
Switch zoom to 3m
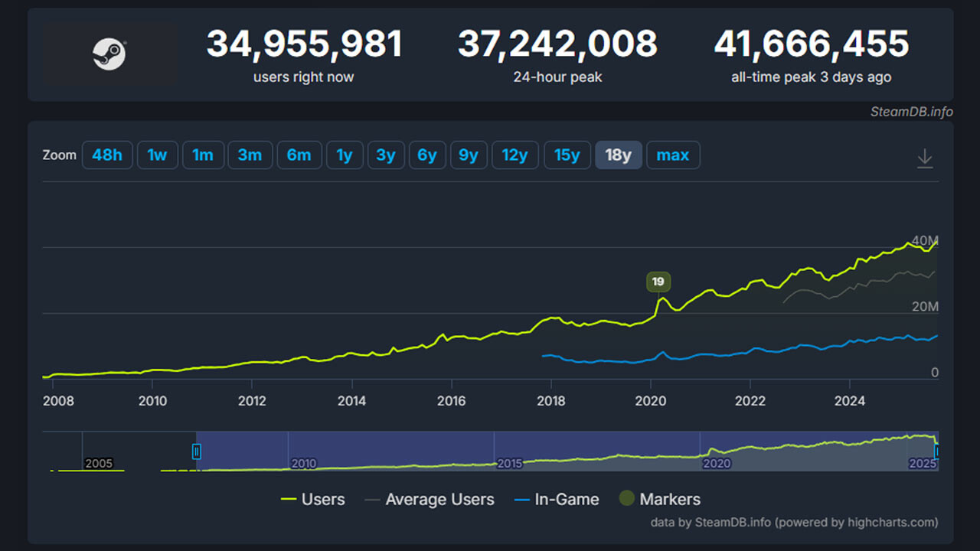[x=250, y=155]
